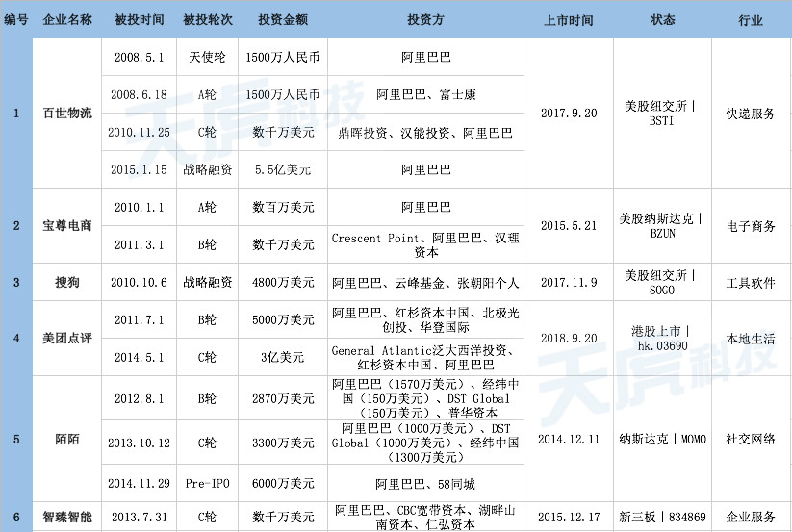Viewport: 792px width, 532px height.
Task: Click date cell 2011.7.1
Action: point(139,319)
